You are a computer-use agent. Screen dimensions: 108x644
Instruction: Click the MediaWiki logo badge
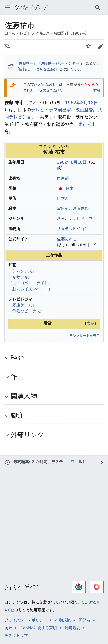(x=97, y=587)
